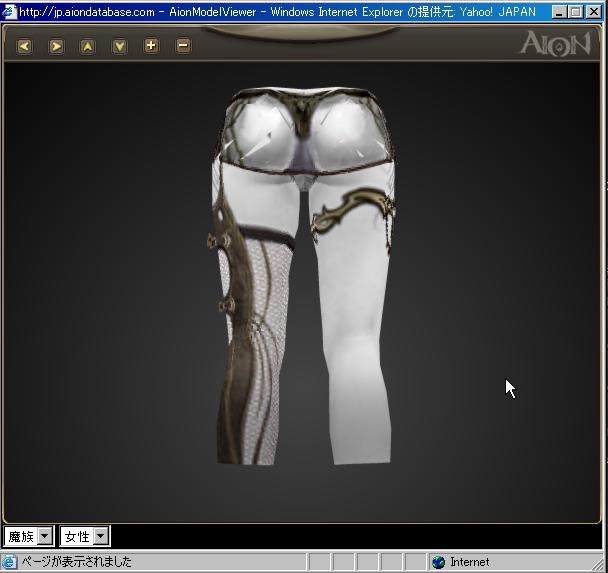Zoom in with the plus button

tap(151, 46)
